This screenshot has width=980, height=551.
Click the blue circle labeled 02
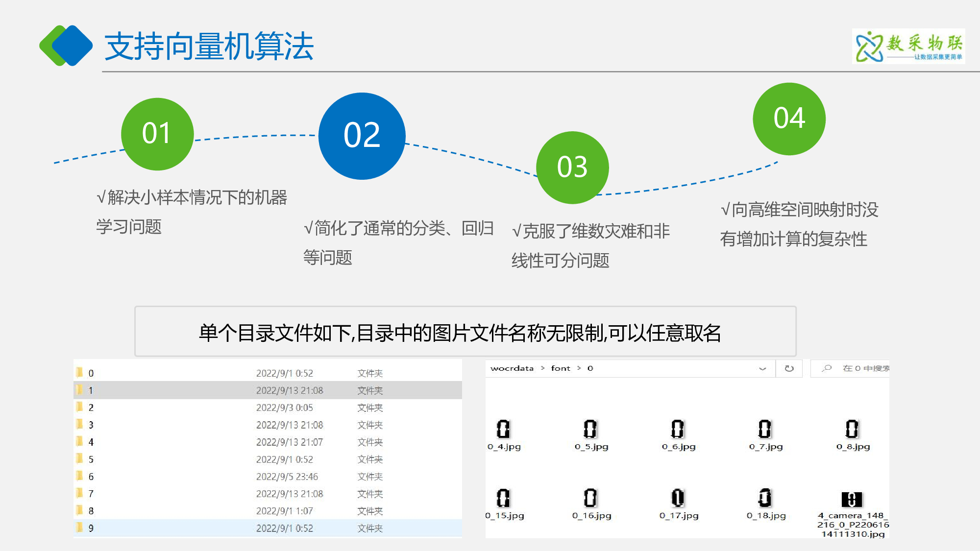tap(362, 136)
